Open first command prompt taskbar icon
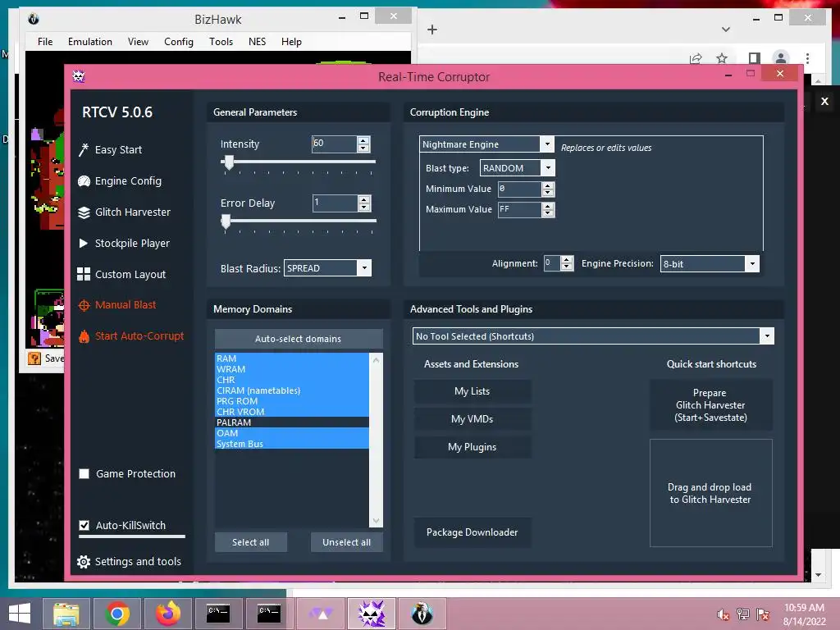840x630 pixels. pos(218,614)
